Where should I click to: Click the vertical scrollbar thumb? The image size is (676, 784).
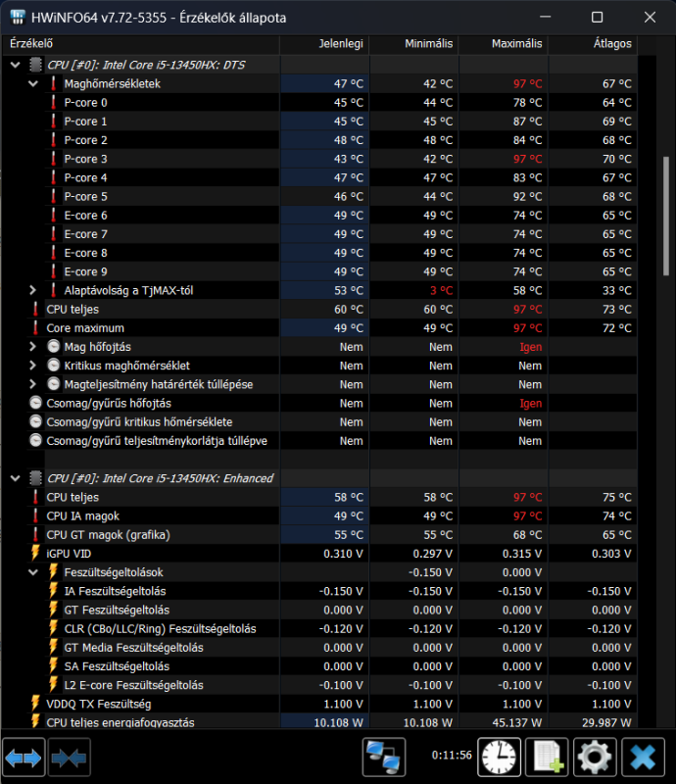(666, 216)
